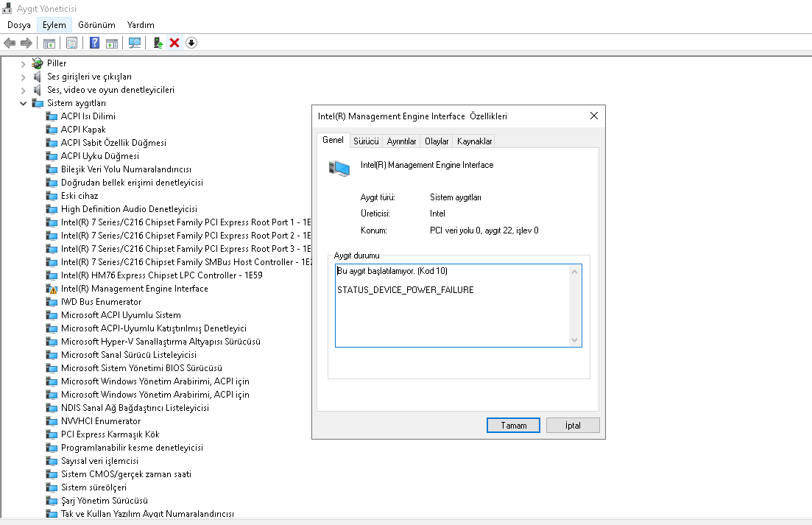Select NDIS Sanal Ağ Bağdaştırıcı Listeleyicisi
812x525 pixels.
point(135,408)
